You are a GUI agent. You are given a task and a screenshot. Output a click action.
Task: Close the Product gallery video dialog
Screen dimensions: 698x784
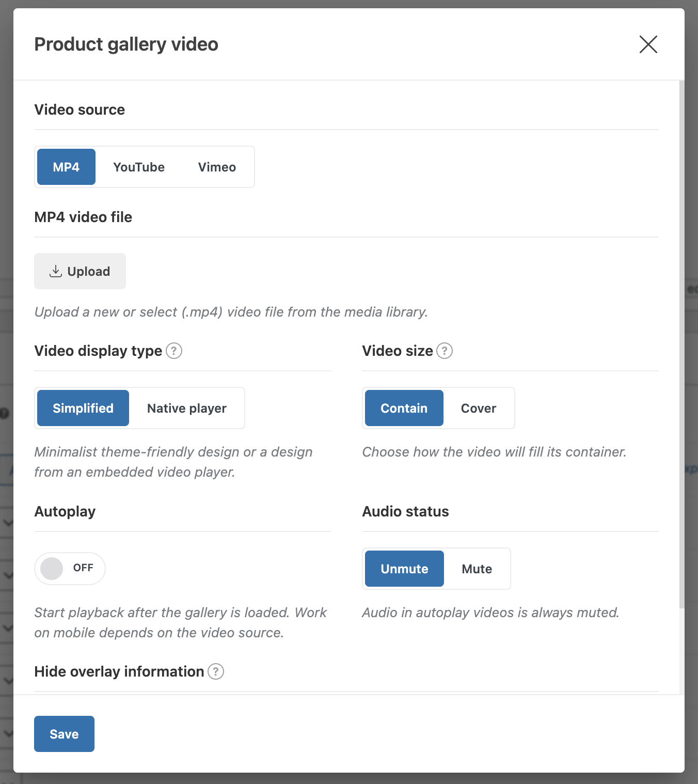pyautogui.click(x=648, y=44)
